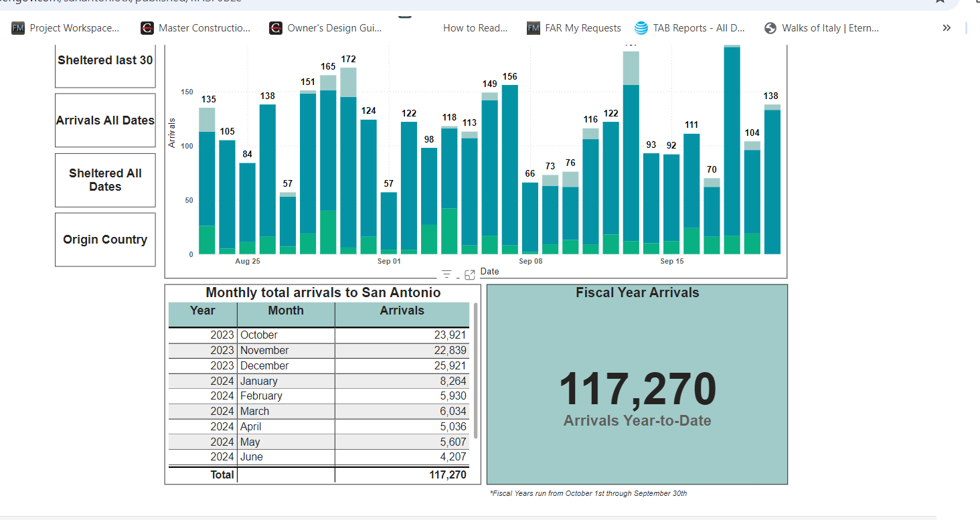The width and height of the screenshot is (980, 520).
Task: Open the Owner's Design Gui... bookmark
Action: (325, 28)
